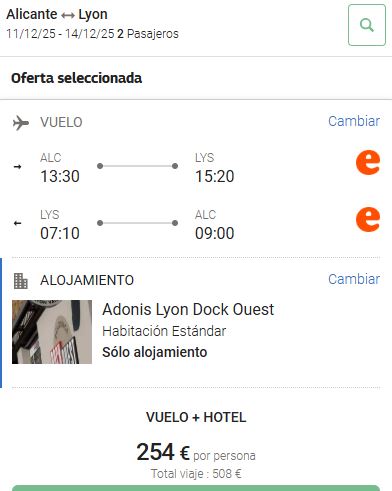
Task: Click the 13:30 ALC departure time
Action: coord(60,176)
